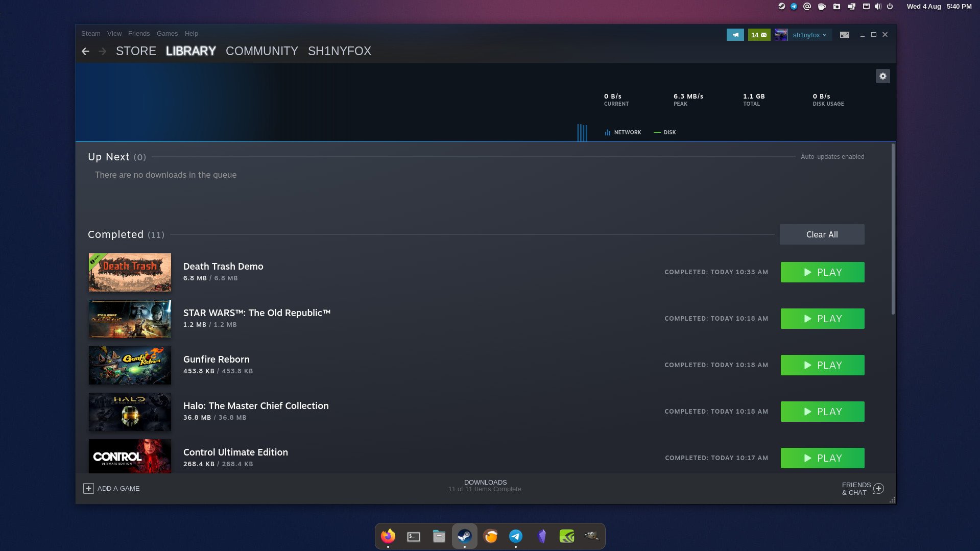Open NVIDIA settings from the dock
This screenshot has height=551, width=980.
[567, 536]
